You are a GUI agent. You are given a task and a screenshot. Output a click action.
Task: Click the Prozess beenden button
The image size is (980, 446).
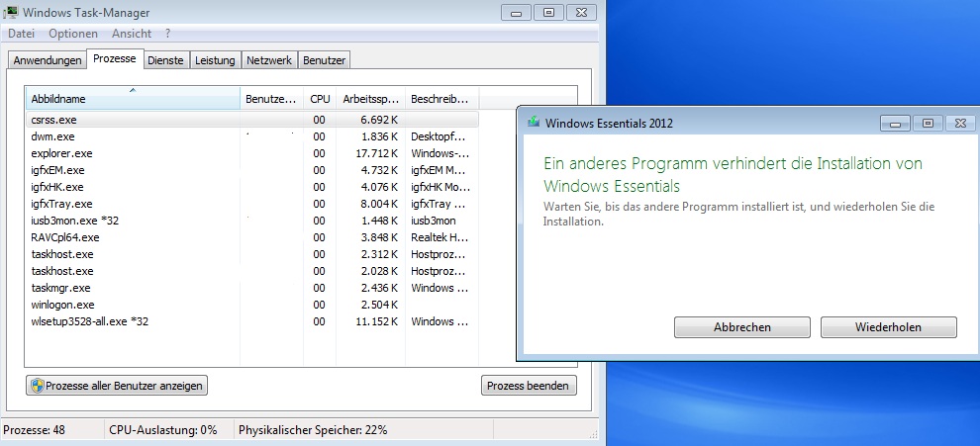[x=529, y=386]
